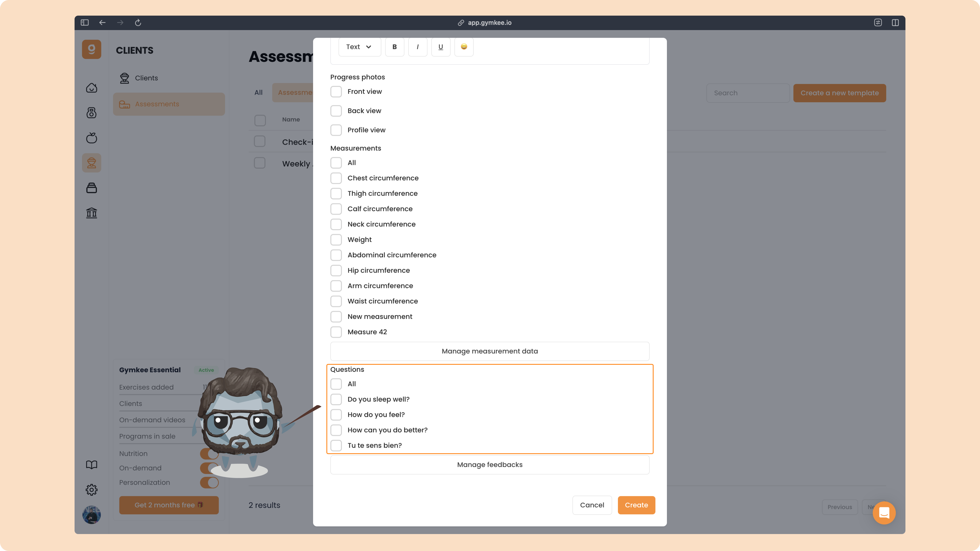The image size is (980, 551).
Task: Switch to the Assessments filter tab
Action: (293, 92)
